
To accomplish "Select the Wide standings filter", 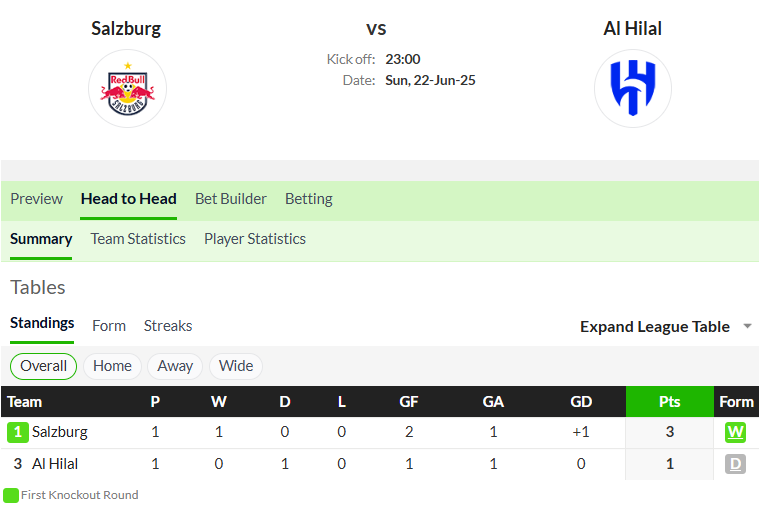I will coord(236,366).
